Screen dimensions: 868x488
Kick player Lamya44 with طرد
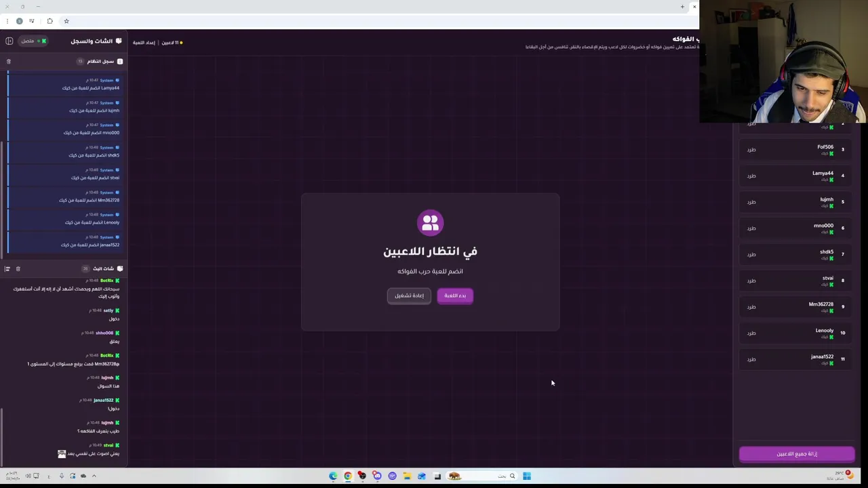tap(751, 176)
